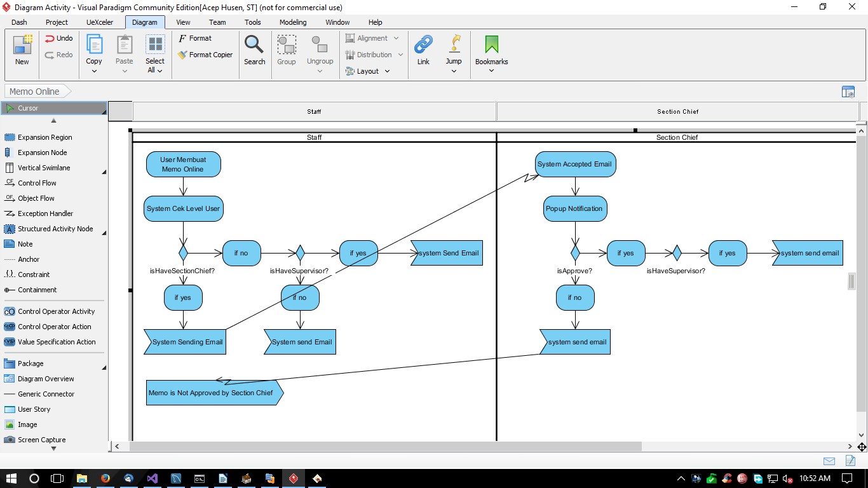Click the Redo button
Image resolution: width=868 pixels, height=488 pixels.
click(59, 55)
